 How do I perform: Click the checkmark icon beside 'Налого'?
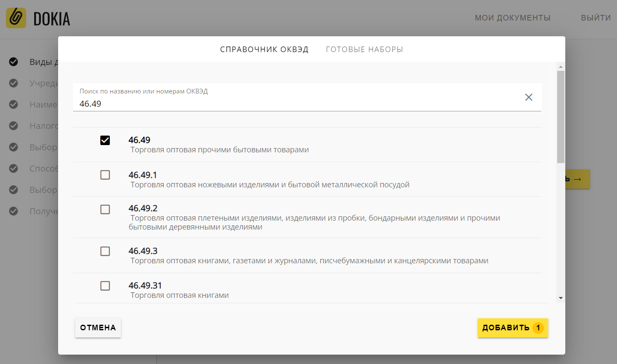[x=14, y=126]
